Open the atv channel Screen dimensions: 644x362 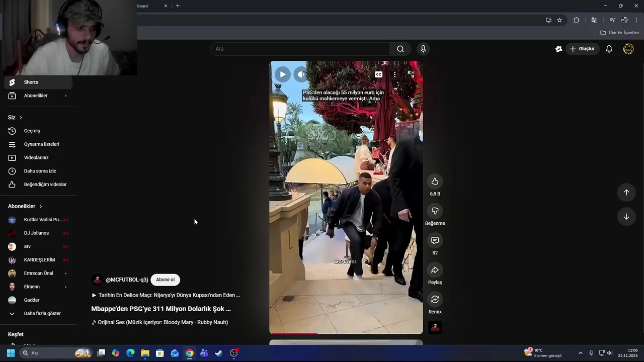point(38,246)
